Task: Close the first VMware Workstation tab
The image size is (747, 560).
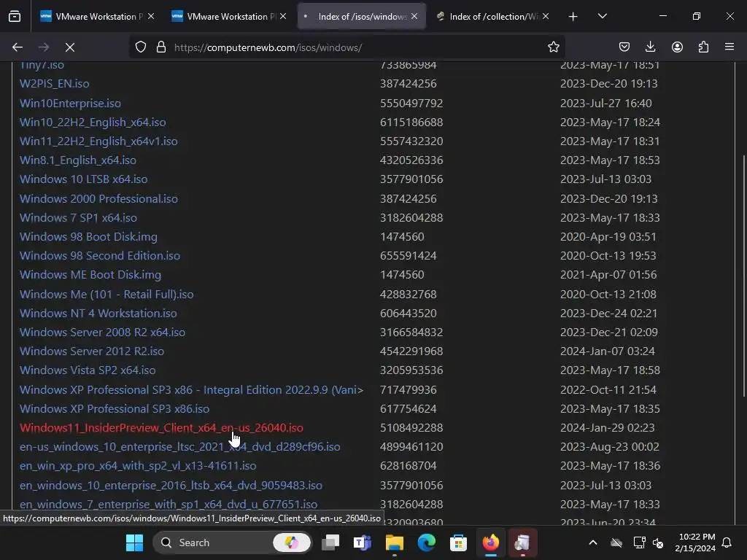Action: (151, 17)
